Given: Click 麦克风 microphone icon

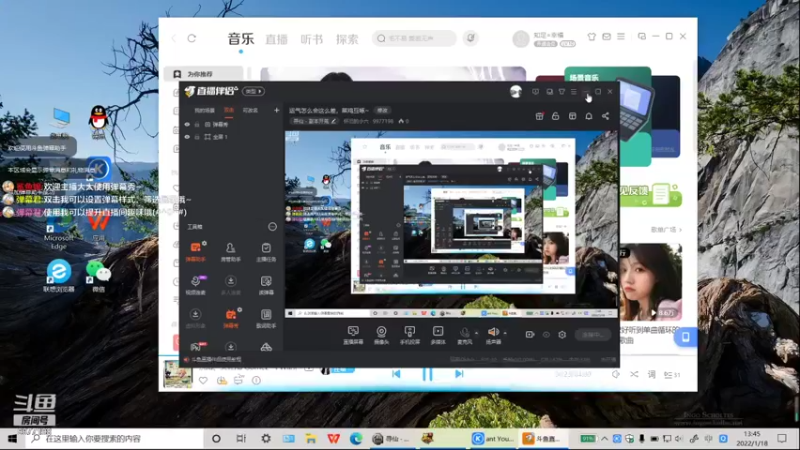Looking at the screenshot, I should [464, 335].
